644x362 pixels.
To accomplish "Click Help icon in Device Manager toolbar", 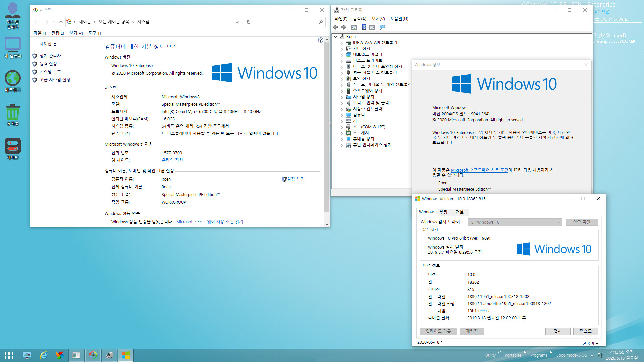I will coord(364,27).
